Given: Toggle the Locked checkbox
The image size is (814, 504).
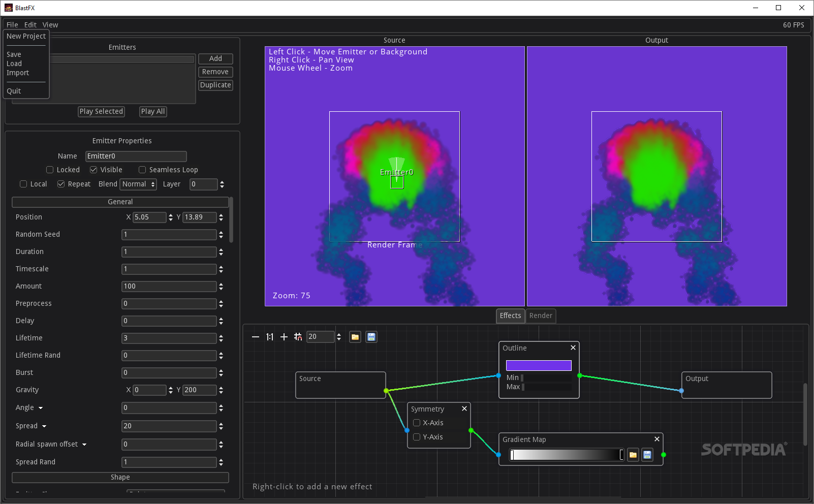Looking at the screenshot, I should coord(50,170).
